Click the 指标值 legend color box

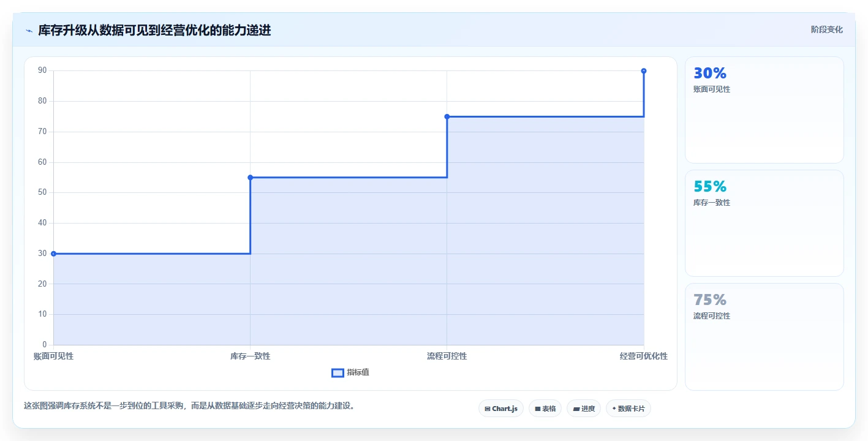point(338,372)
